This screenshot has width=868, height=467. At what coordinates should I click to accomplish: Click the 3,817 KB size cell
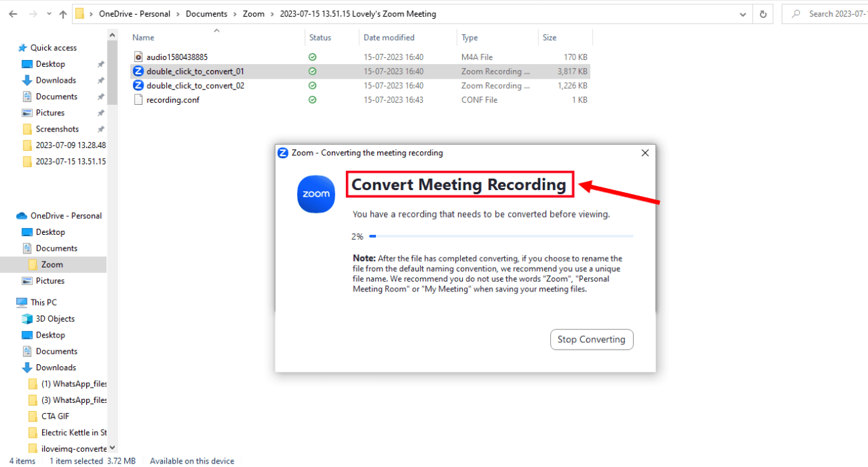(x=573, y=71)
